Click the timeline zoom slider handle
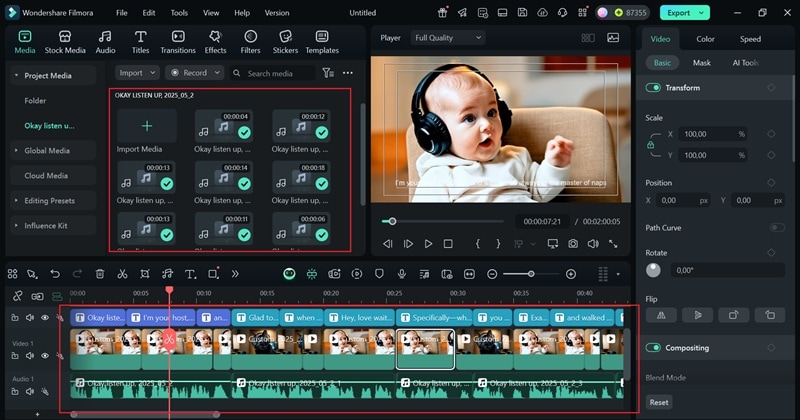800x420 pixels. pos(531,274)
